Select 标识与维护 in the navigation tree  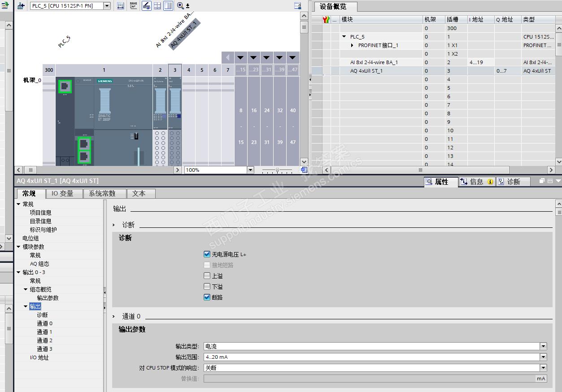point(44,230)
